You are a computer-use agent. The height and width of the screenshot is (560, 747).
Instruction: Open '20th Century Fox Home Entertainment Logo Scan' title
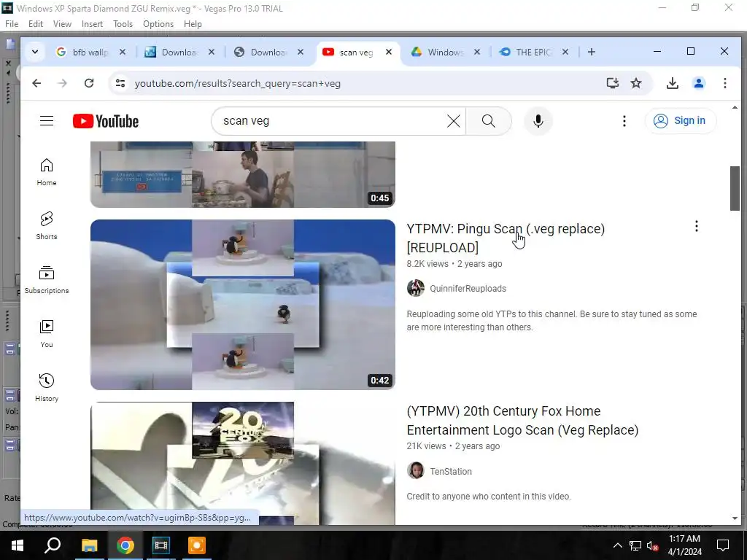click(x=522, y=421)
